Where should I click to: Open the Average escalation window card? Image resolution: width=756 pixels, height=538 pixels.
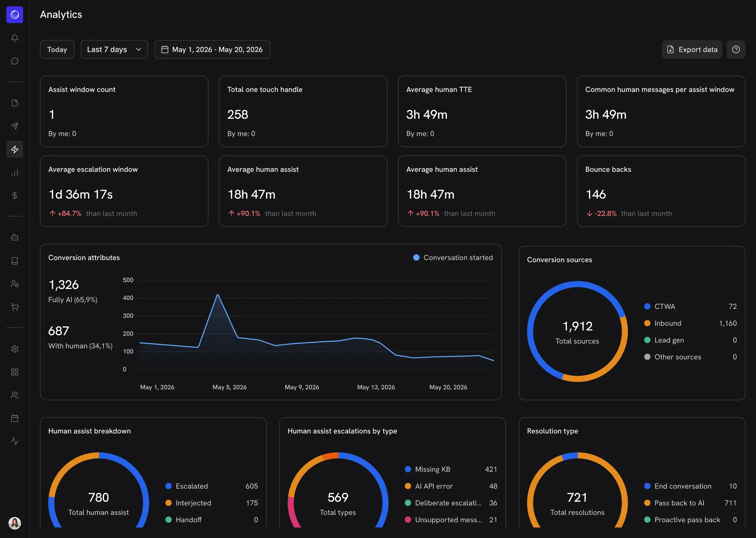tap(124, 191)
